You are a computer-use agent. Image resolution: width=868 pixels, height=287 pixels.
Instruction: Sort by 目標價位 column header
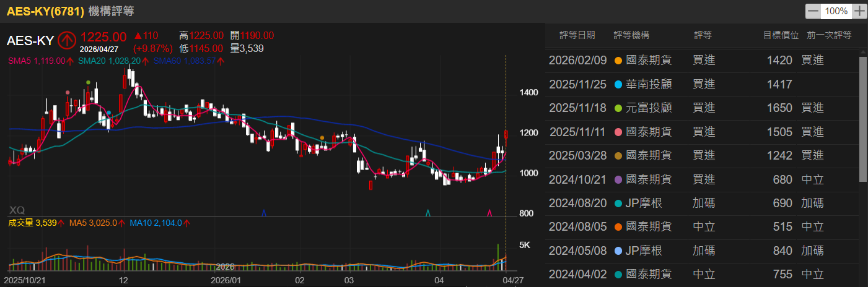pyautogui.click(x=780, y=35)
